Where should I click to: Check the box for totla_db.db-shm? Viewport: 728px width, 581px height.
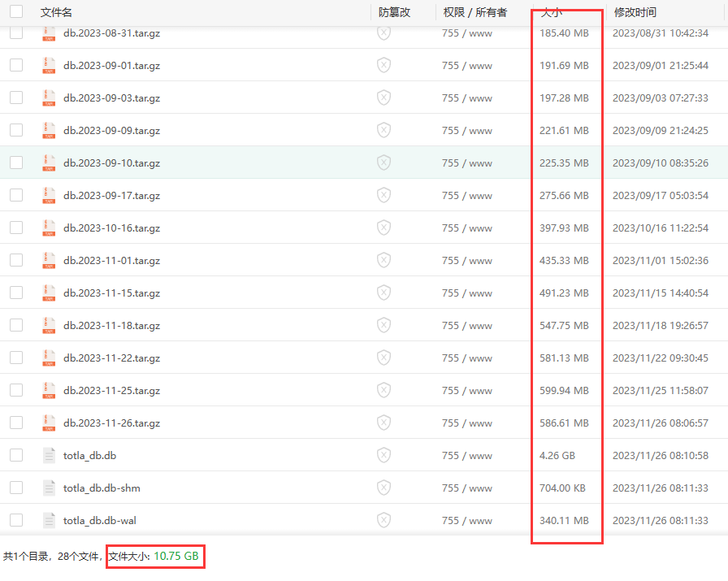click(16, 488)
